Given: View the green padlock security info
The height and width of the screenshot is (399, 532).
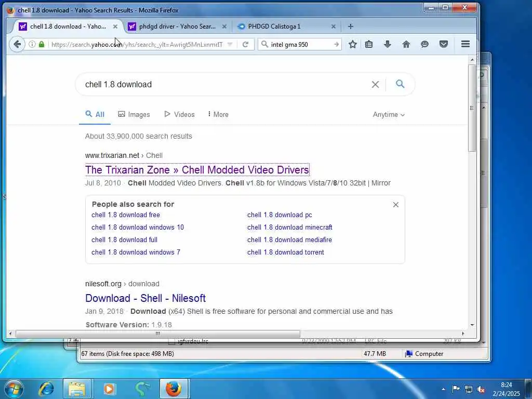Looking at the screenshot, I should tap(42, 44).
